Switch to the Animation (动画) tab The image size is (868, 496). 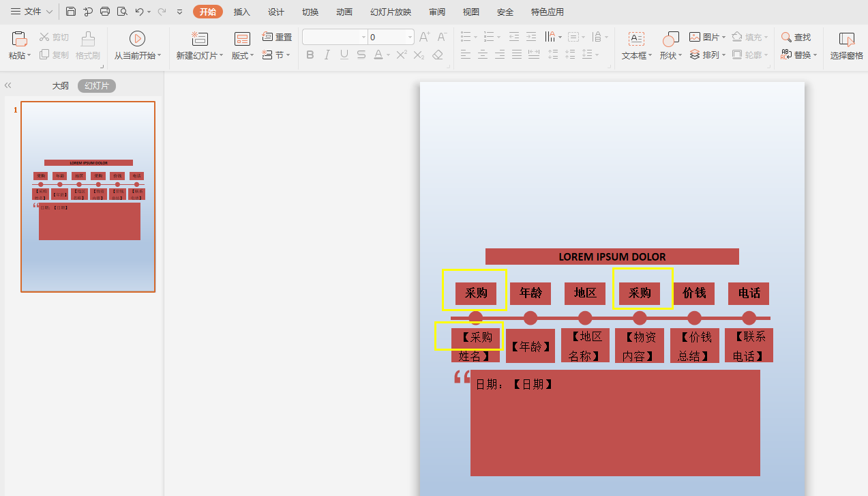tap(344, 12)
